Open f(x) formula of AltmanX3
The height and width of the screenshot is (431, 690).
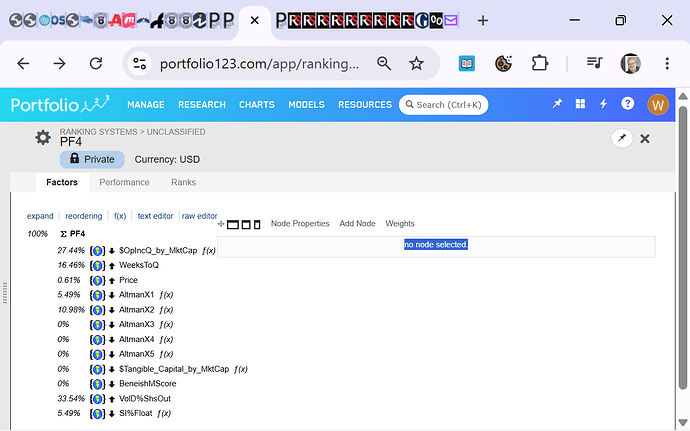(x=166, y=324)
